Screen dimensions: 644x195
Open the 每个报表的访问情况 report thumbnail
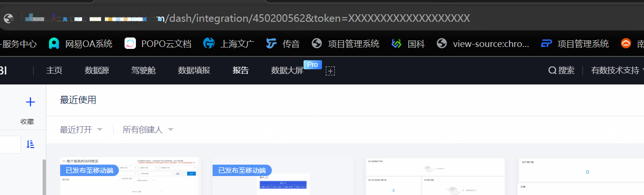[131, 176]
